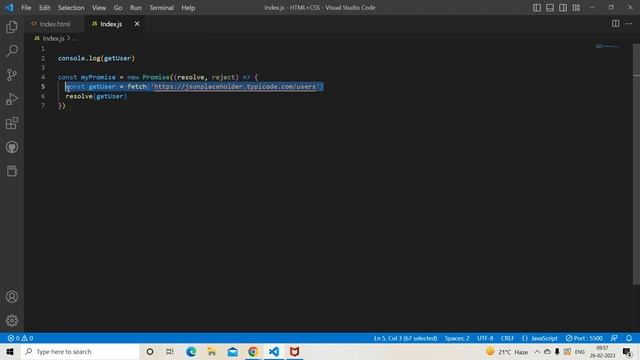Open the Help menu
The image size is (640, 360).
tap(188, 8)
